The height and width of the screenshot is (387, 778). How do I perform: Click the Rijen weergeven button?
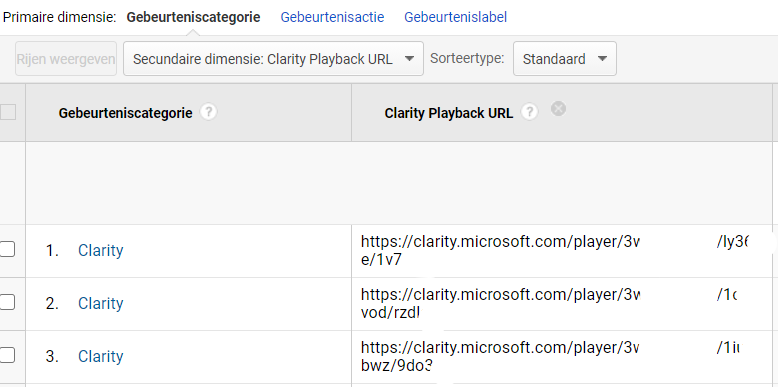point(66,59)
